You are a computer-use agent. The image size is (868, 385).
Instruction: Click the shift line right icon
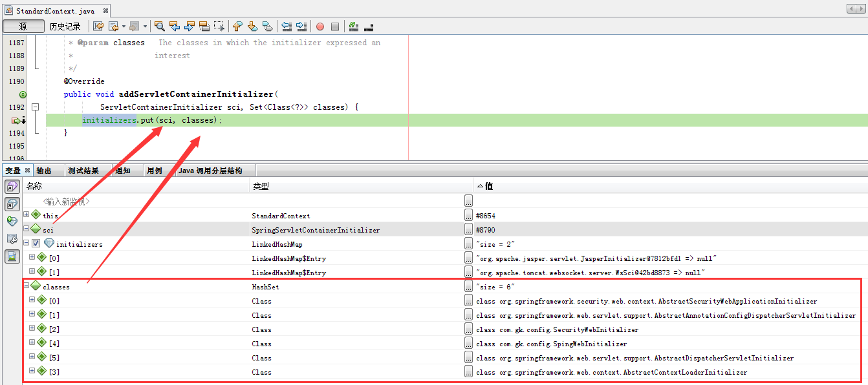click(301, 26)
